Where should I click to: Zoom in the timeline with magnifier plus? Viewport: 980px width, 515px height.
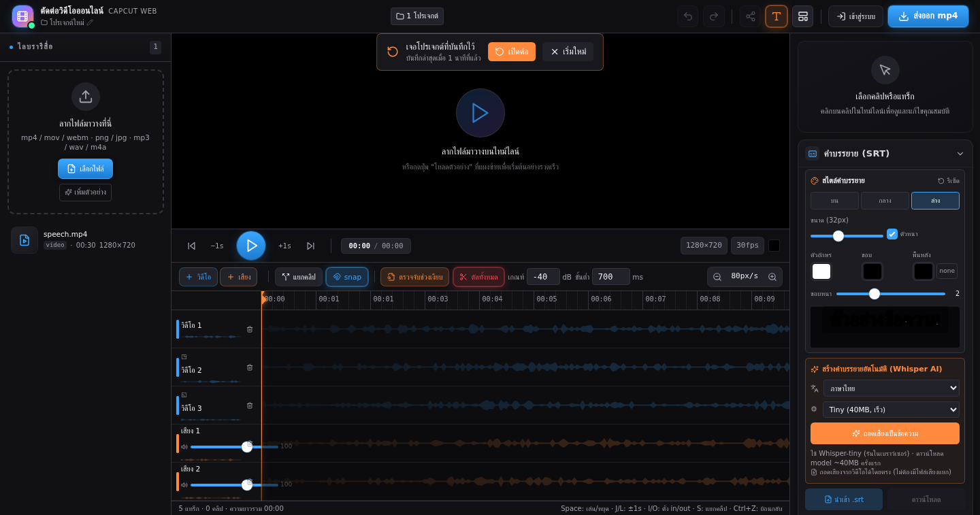coord(772,277)
